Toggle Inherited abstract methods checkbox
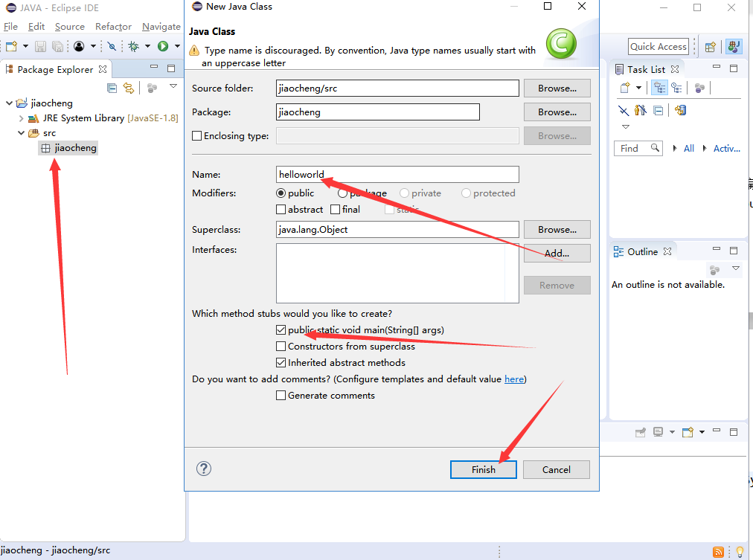Screen dimensions: 753x560 click(281, 362)
